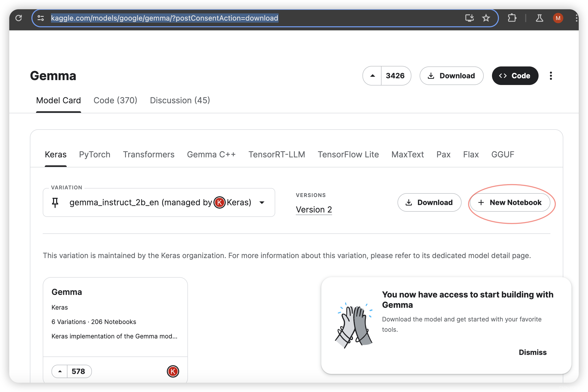588x392 pixels.
Task: Select the PyTorch framework tab
Action: tap(94, 154)
